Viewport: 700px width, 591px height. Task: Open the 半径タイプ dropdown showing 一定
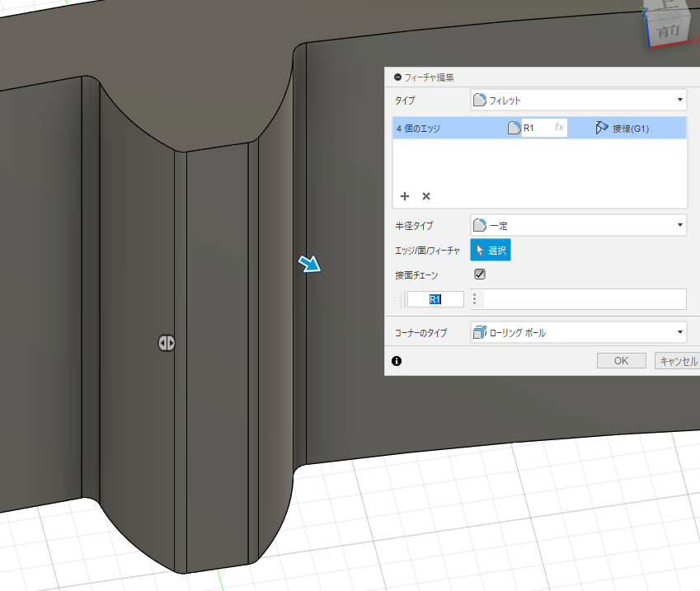(577, 224)
